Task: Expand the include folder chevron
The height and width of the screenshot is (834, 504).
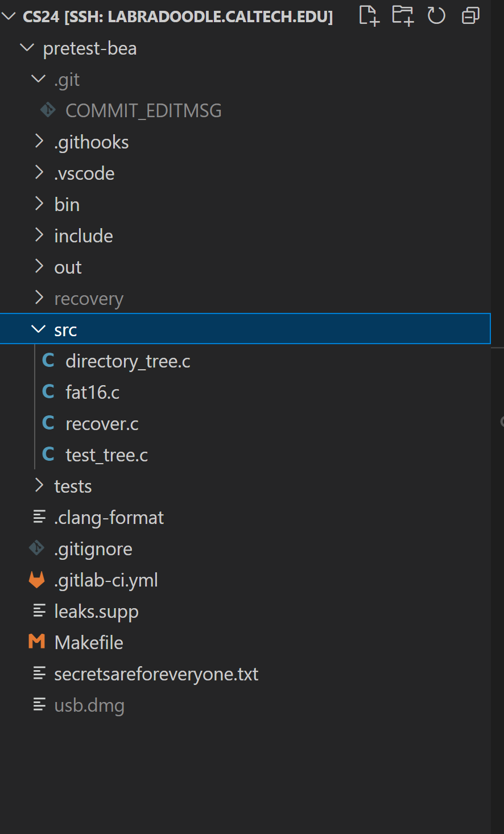Action: tap(39, 235)
